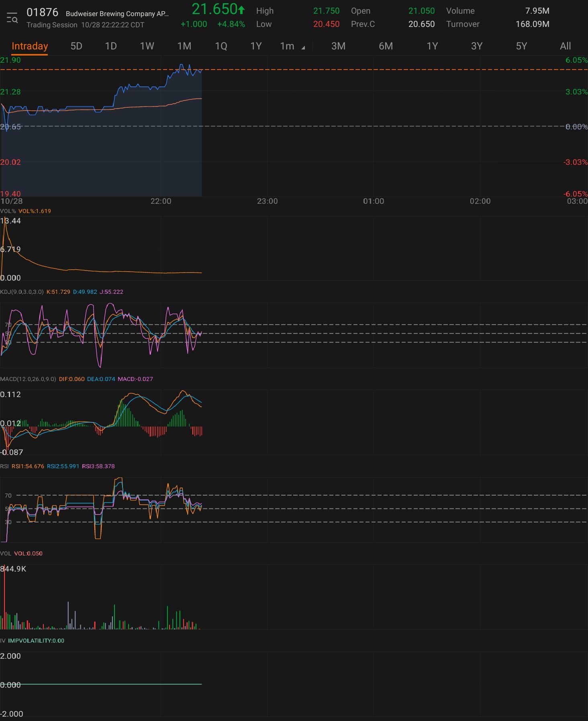Viewport: 588px width, 721px height.
Task: Choose the 6M range button
Action: pyautogui.click(x=386, y=46)
